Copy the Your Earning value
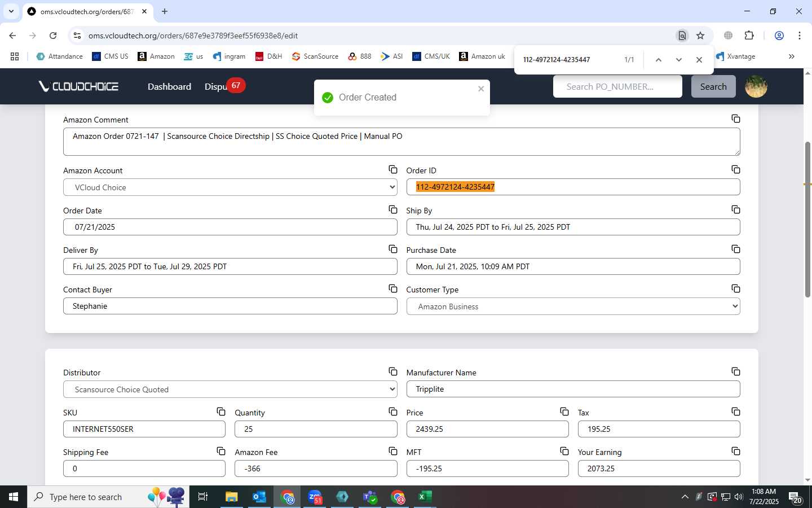Viewport: 812px width, 508px height. click(x=736, y=451)
